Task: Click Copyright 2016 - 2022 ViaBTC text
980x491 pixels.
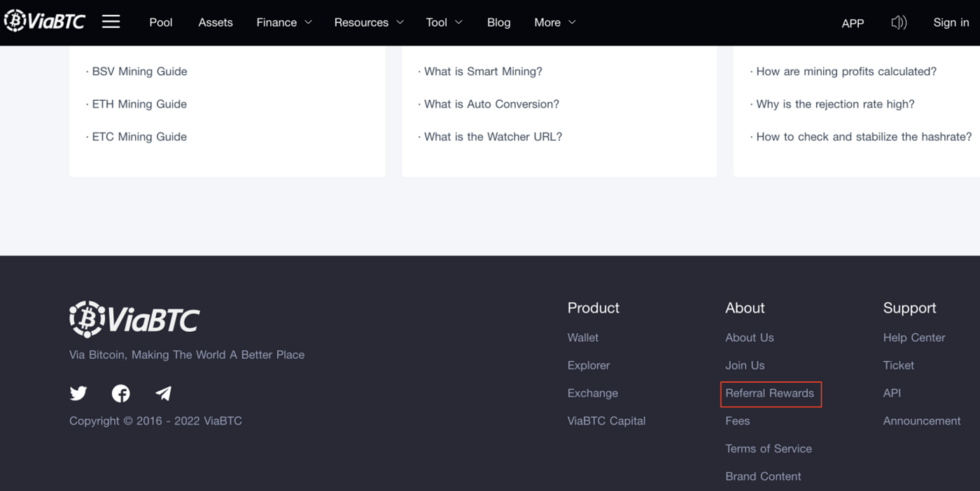Action: click(x=155, y=421)
